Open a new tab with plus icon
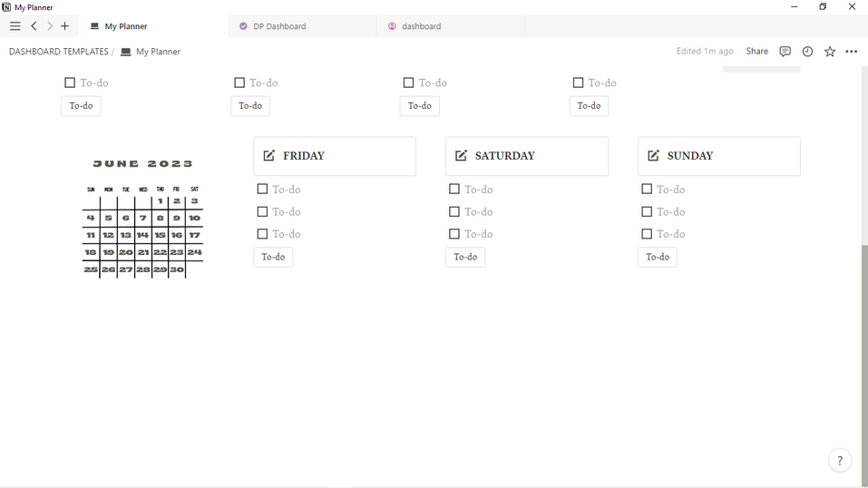This screenshot has height=488, width=868. pyautogui.click(x=65, y=26)
